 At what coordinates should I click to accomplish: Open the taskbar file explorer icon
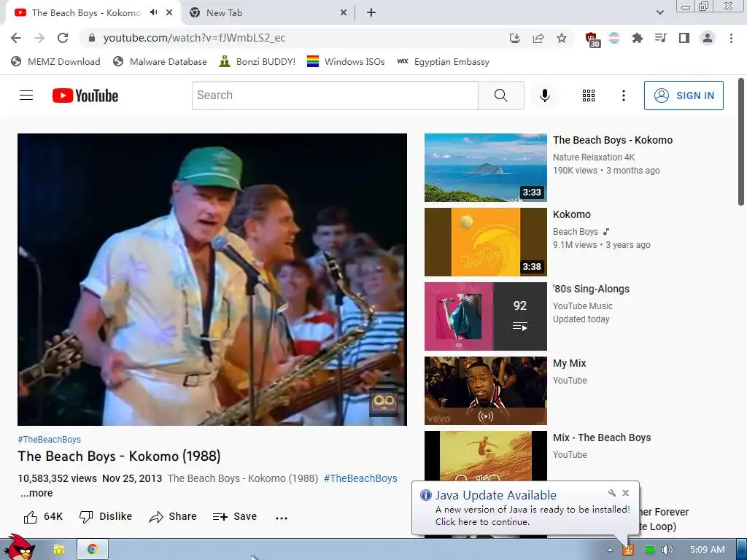(x=58, y=550)
